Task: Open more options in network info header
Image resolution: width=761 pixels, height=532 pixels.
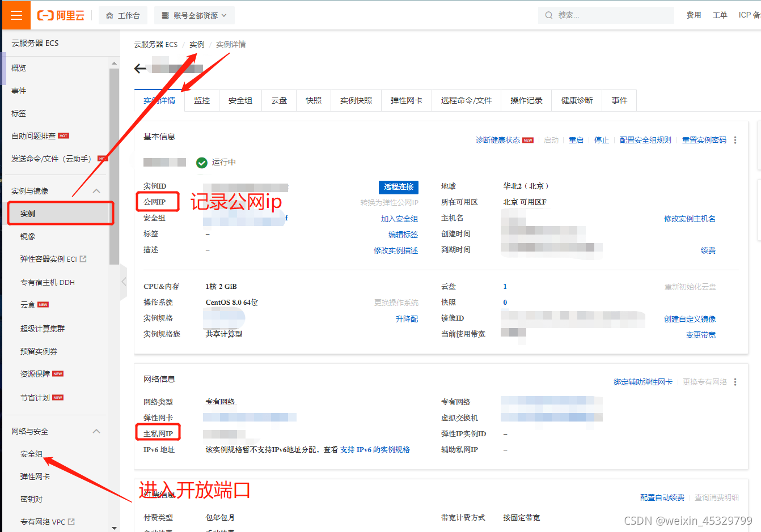Action: tap(735, 382)
